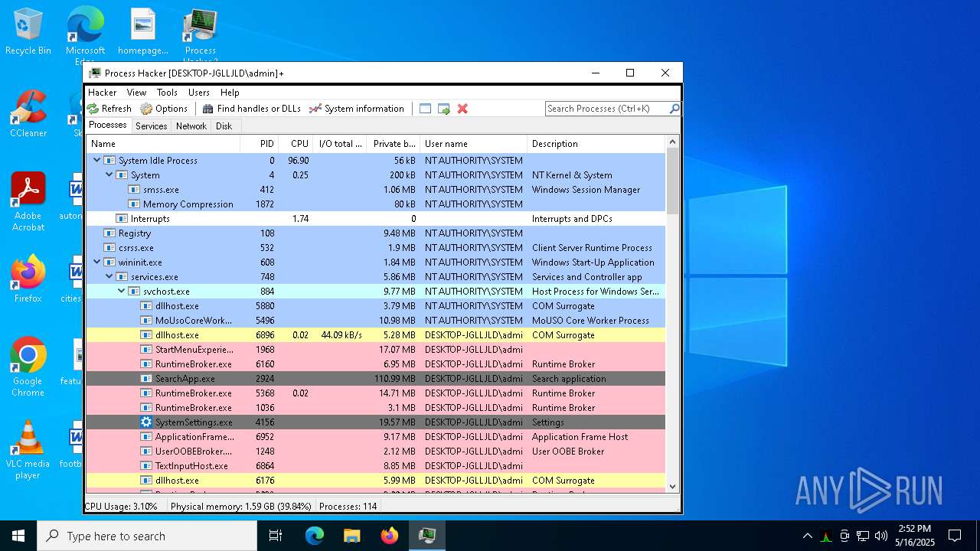
Task: Open Google Chrome desktop shortcut
Action: (x=28, y=367)
